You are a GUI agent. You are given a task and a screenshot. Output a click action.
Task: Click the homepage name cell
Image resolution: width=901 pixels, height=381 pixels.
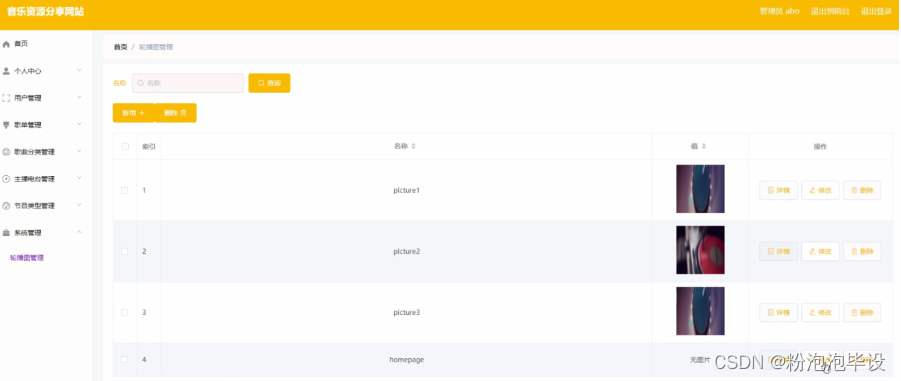pos(406,360)
